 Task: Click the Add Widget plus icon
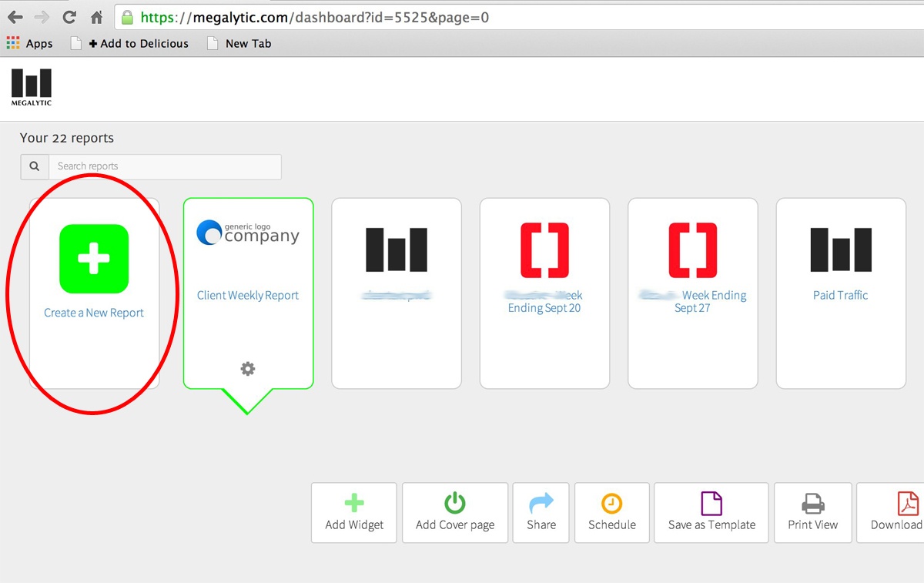tap(353, 502)
